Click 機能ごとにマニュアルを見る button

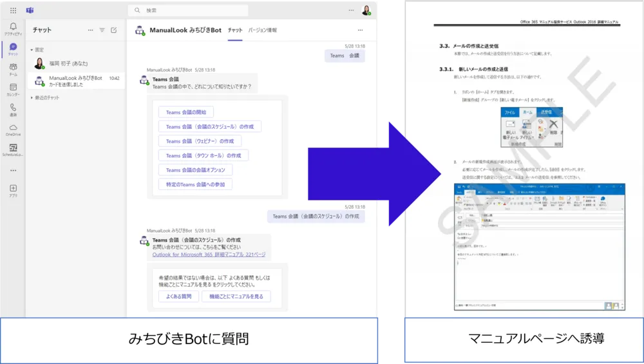click(x=236, y=296)
